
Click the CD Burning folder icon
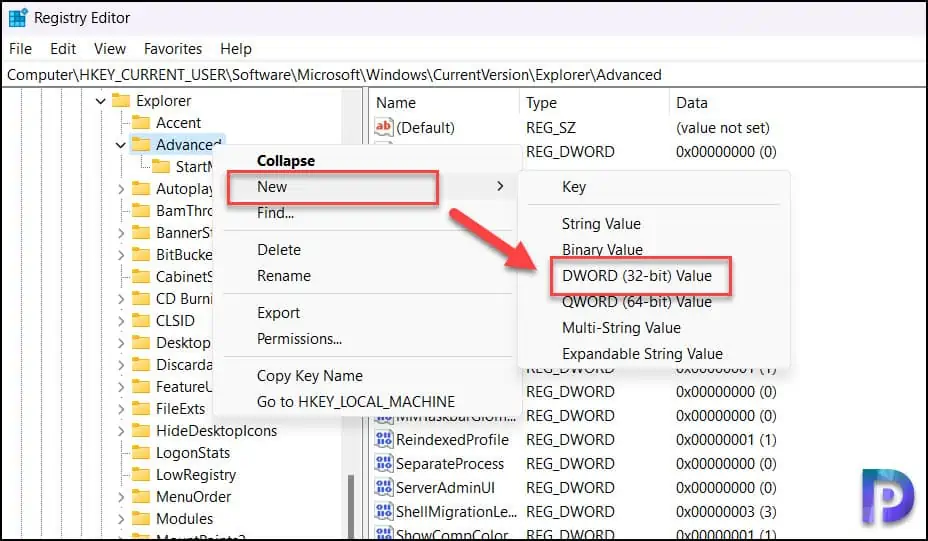pyautogui.click(x=141, y=299)
